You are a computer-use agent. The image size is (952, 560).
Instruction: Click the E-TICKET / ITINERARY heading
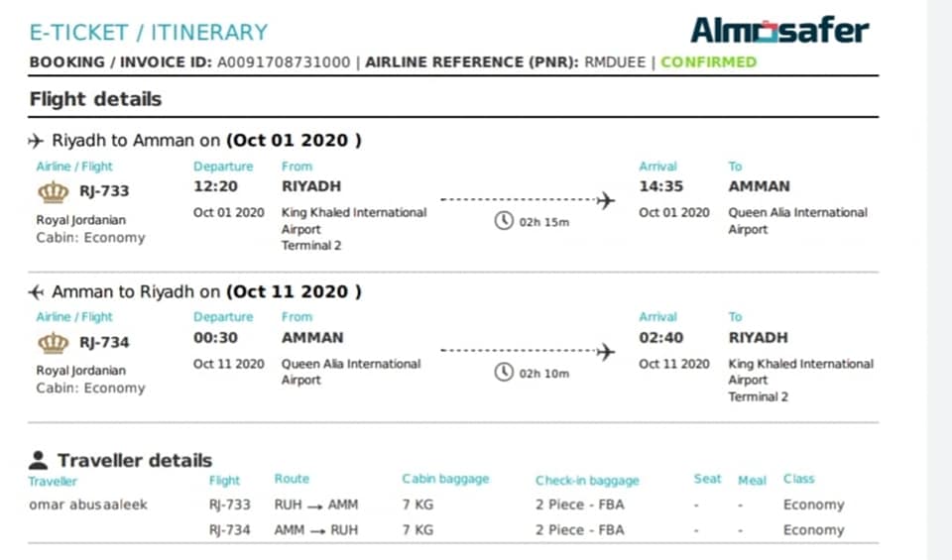[149, 32]
